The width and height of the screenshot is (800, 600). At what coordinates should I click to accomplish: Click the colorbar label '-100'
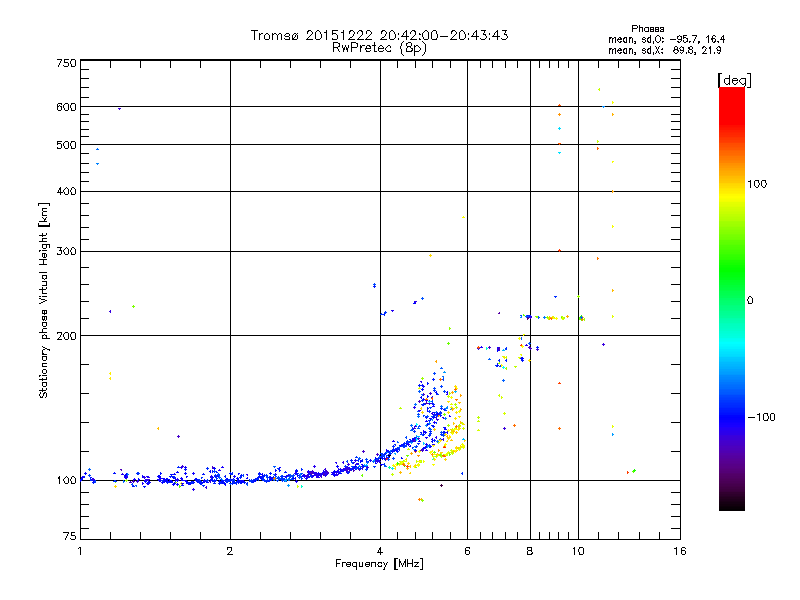pyautogui.click(x=761, y=417)
